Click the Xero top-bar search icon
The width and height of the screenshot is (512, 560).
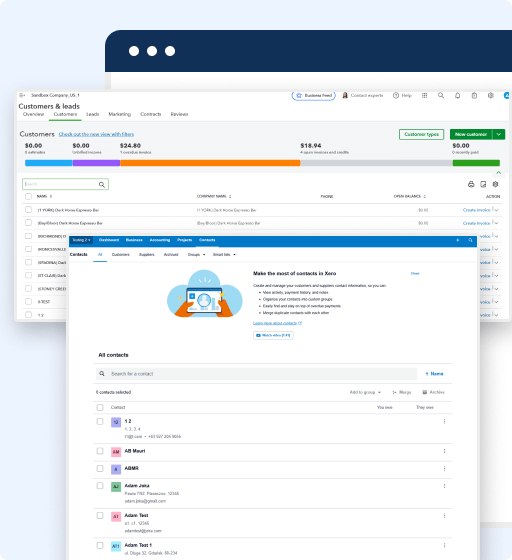point(470,240)
